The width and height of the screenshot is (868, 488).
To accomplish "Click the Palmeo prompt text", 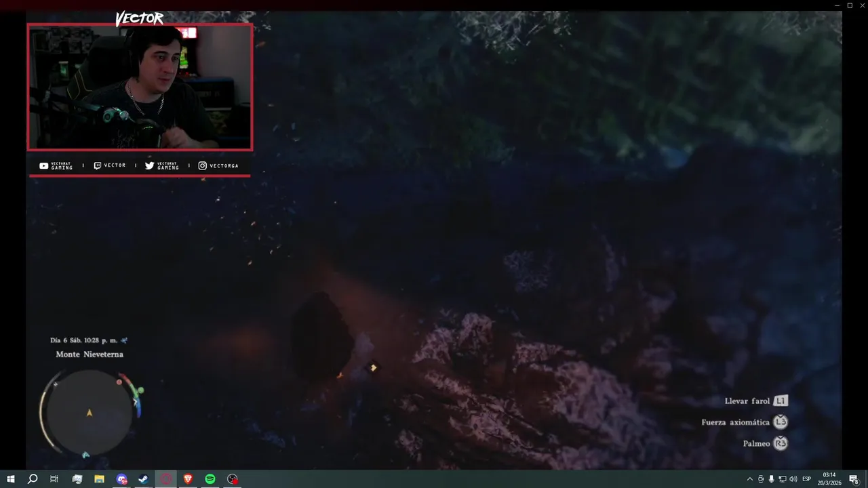I will [x=757, y=443].
